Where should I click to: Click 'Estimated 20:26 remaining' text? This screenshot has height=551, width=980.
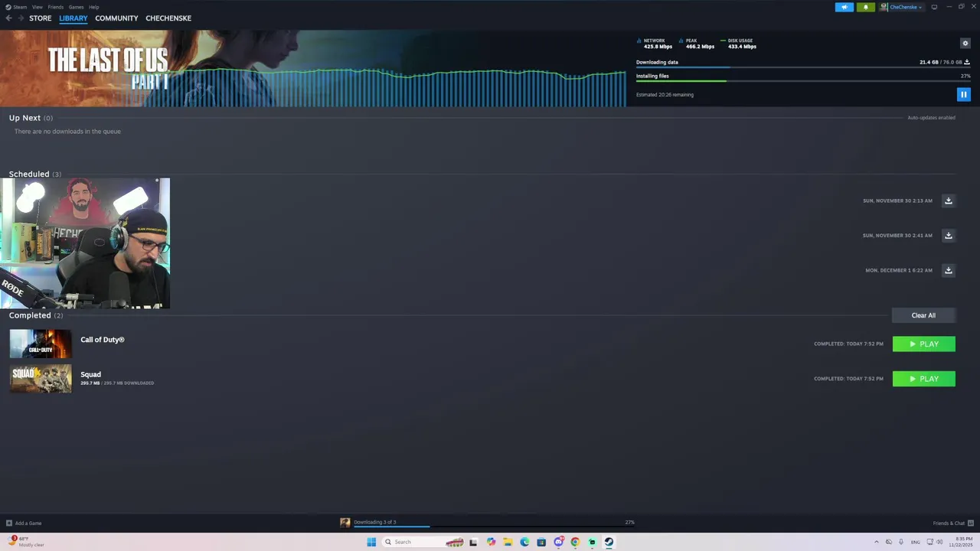pyautogui.click(x=665, y=95)
